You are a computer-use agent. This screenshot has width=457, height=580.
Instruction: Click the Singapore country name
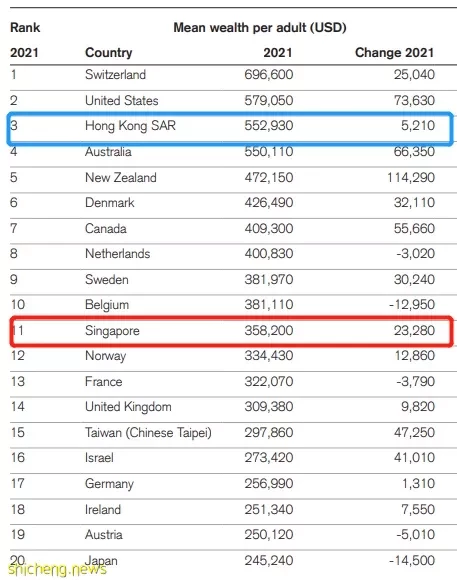(112, 331)
